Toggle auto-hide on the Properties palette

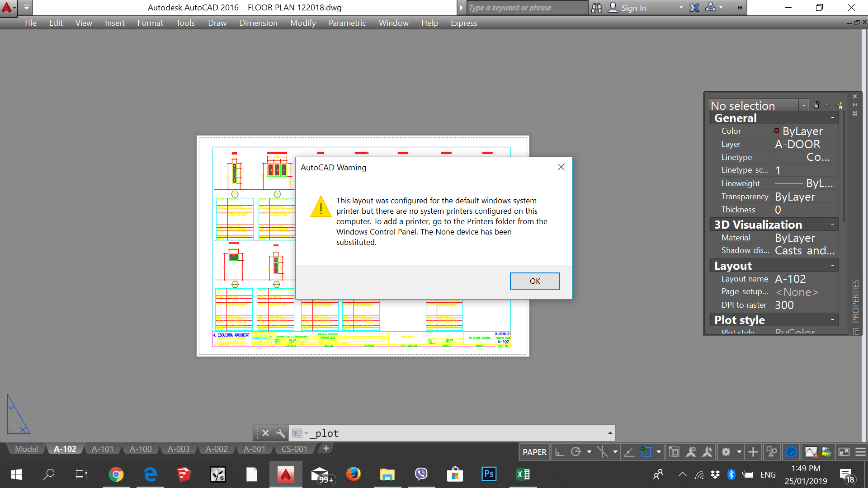[855, 105]
